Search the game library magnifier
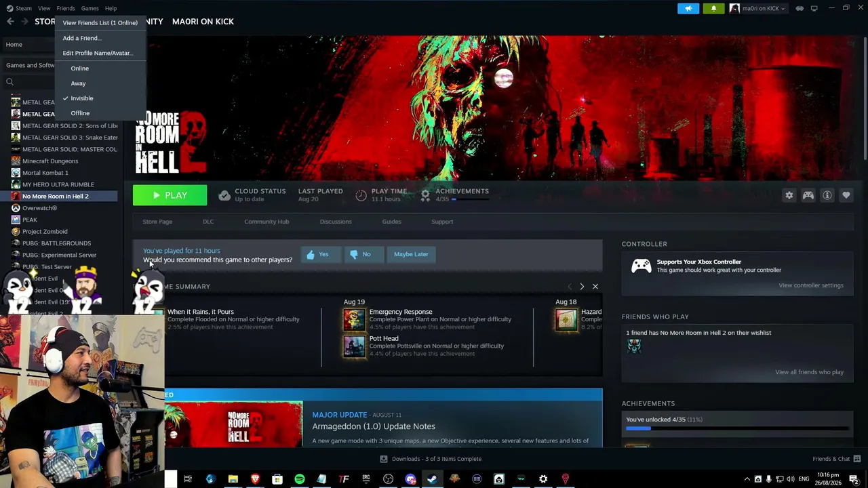 pos(9,82)
